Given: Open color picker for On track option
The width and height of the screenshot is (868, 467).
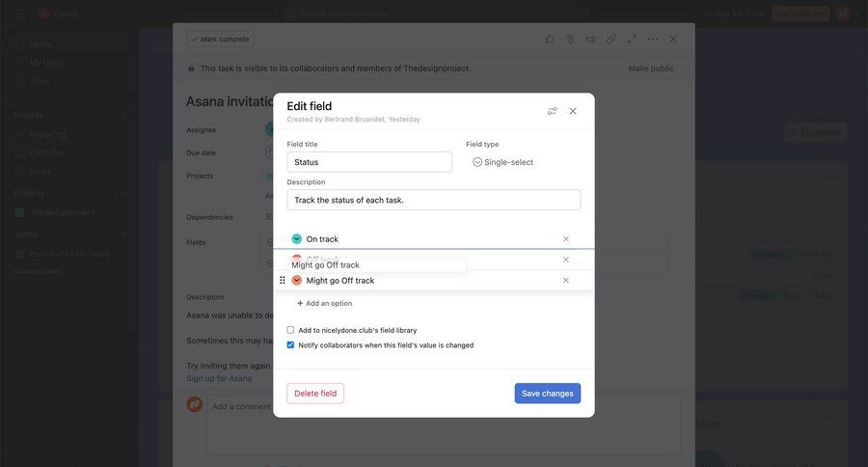Looking at the screenshot, I should [x=297, y=238].
